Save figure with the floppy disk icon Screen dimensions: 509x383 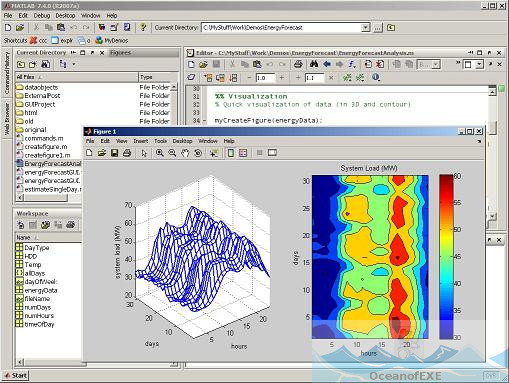(114, 153)
